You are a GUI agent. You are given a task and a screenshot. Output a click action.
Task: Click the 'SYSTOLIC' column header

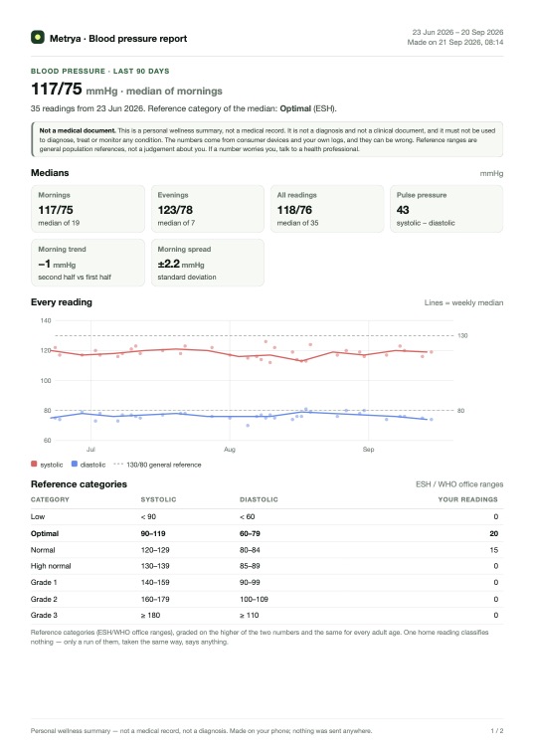pyautogui.click(x=158, y=499)
